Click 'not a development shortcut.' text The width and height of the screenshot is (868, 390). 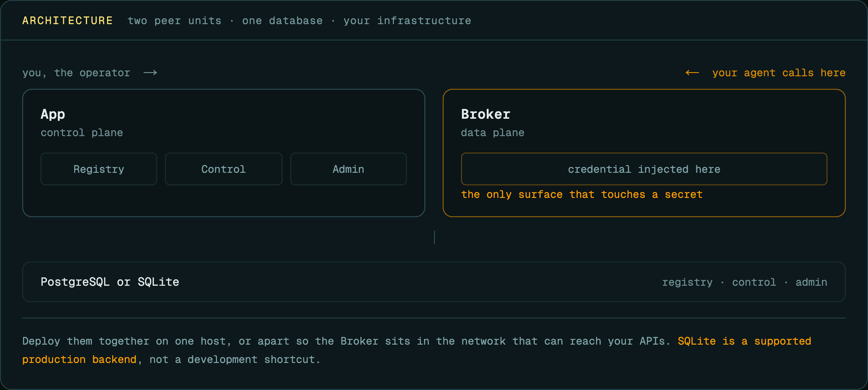(235, 360)
